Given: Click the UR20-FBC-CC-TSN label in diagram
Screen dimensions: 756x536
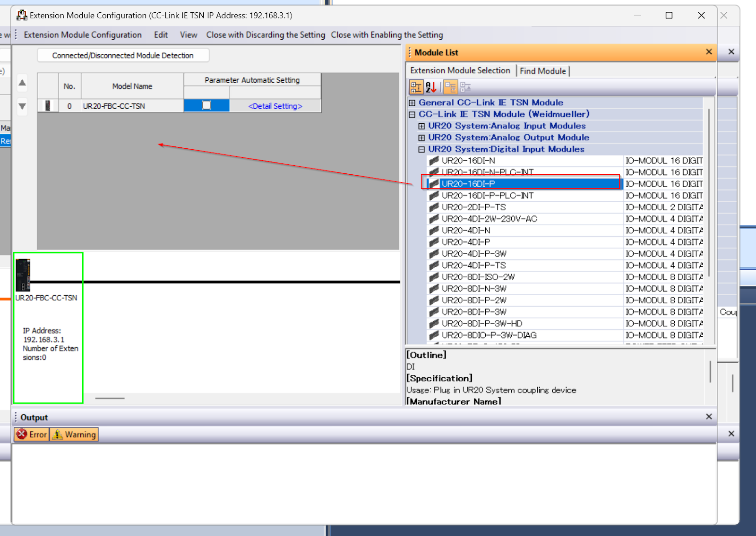Looking at the screenshot, I should pyautogui.click(x=46, y=298).
